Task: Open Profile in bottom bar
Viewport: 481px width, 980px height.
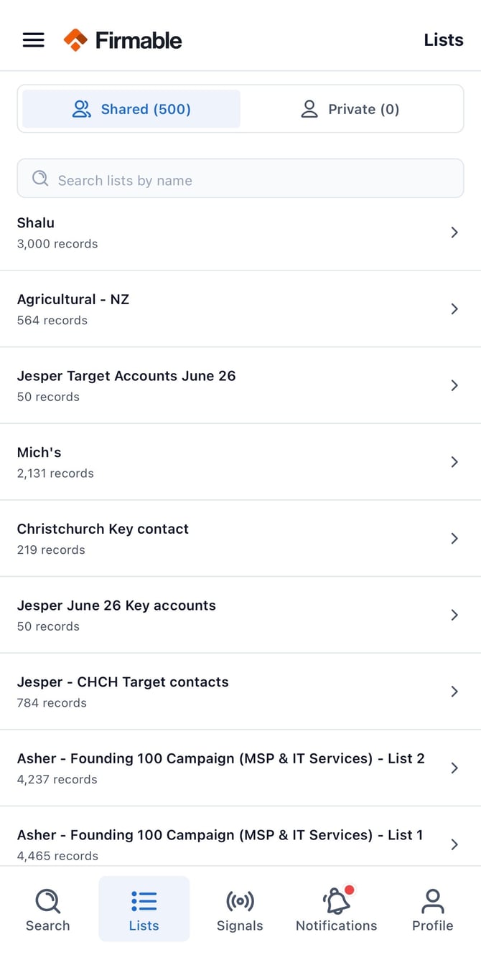Action: [432, 910]
